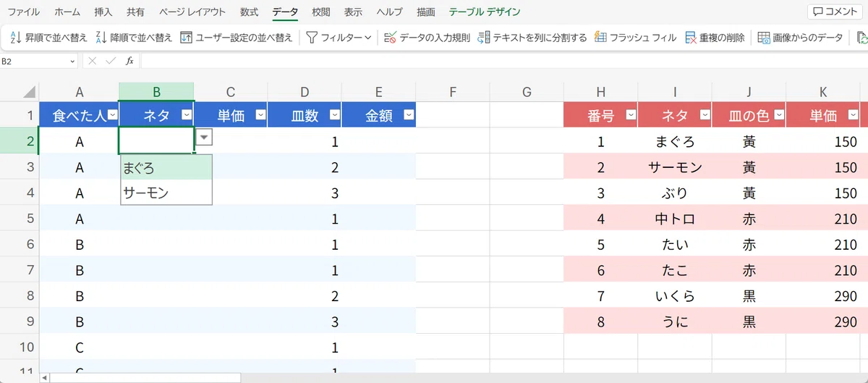This screenshot has width=868, height=383.
Task: Open filter dropdown on red ネタ header
Action: tap(704, 114)
